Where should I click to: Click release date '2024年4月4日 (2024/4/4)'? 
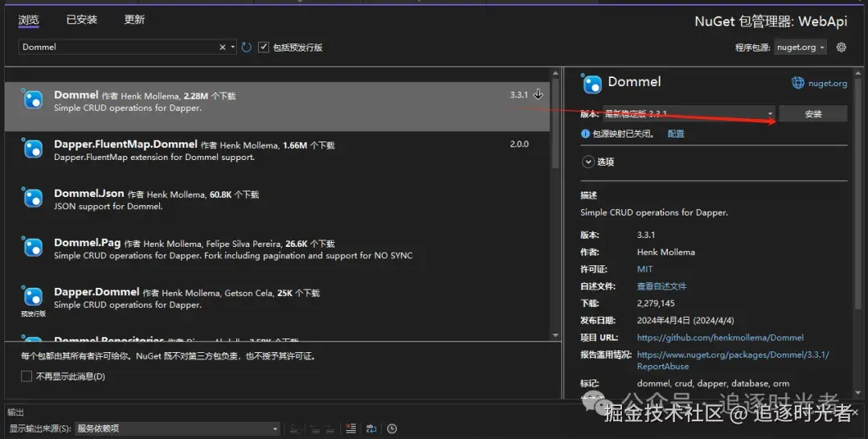click(x=686, y=321)
